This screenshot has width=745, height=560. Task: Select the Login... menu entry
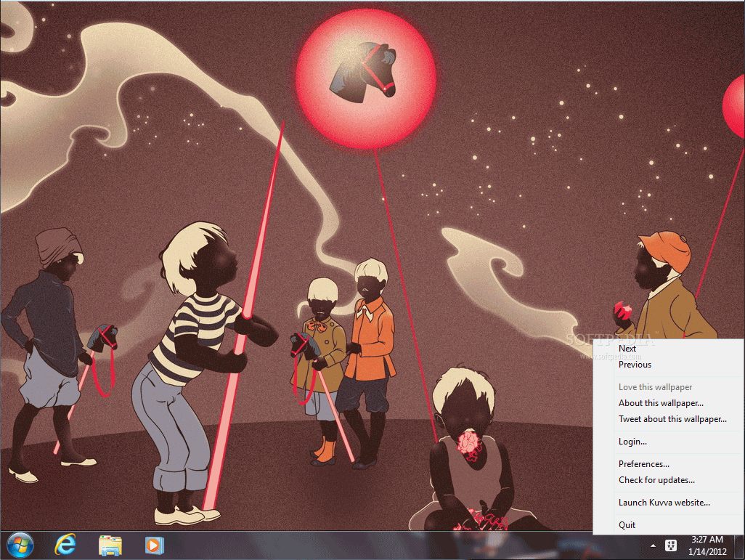pos(669,442)
